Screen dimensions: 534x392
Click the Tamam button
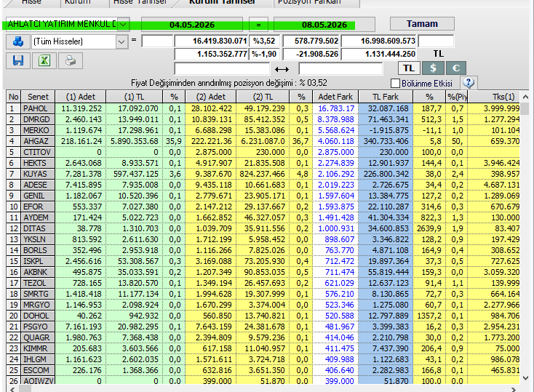point(422,24)
